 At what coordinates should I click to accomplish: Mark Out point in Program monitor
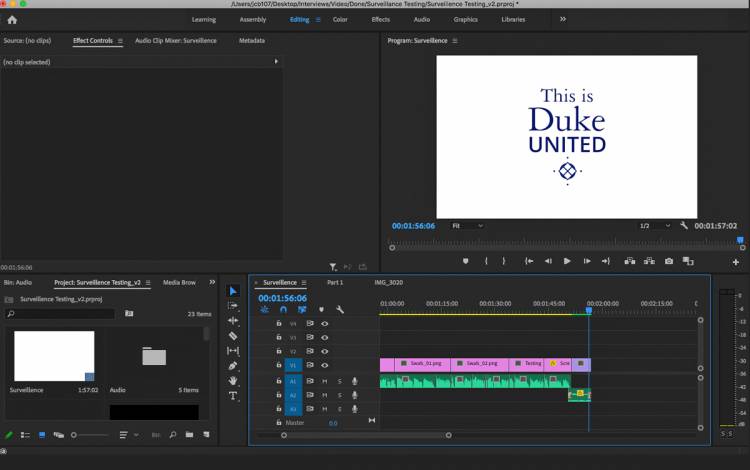pos(504,261)
